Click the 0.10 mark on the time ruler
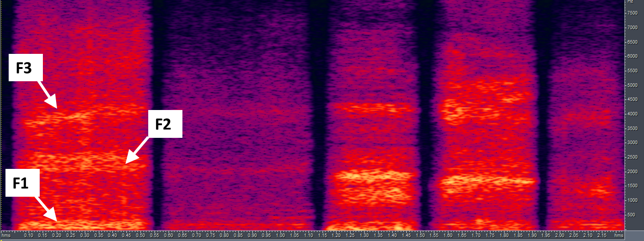The image size is (644, 241). pos(29,236)
